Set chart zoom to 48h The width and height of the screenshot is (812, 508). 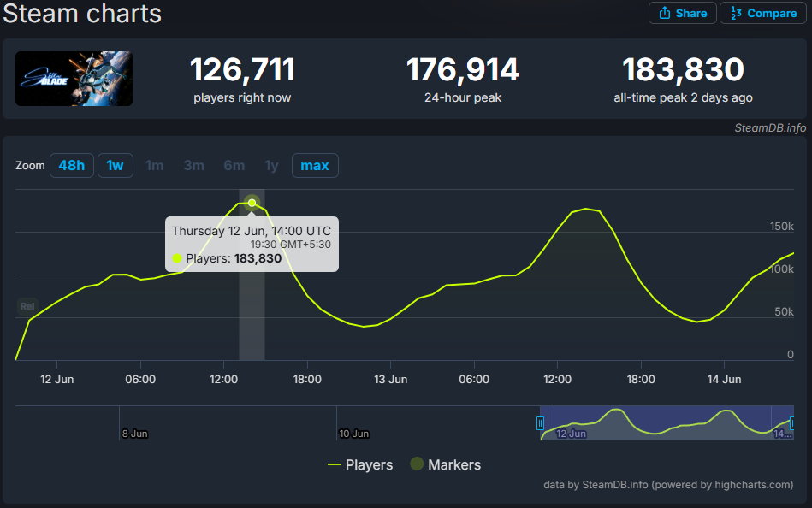click(72, 166)
